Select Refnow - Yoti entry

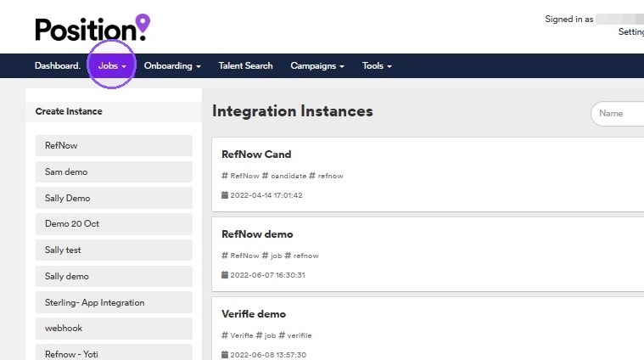(114, 353)
